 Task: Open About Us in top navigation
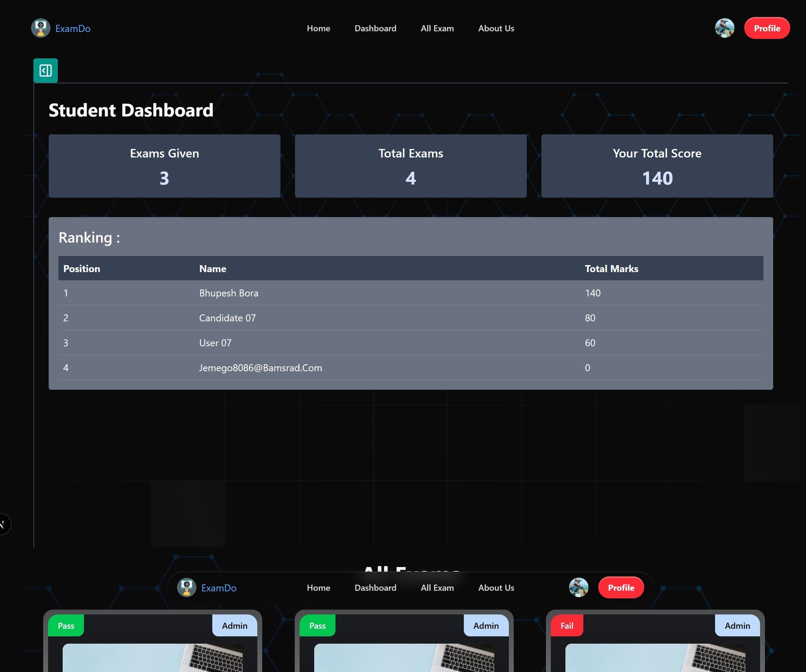point(496,28)
